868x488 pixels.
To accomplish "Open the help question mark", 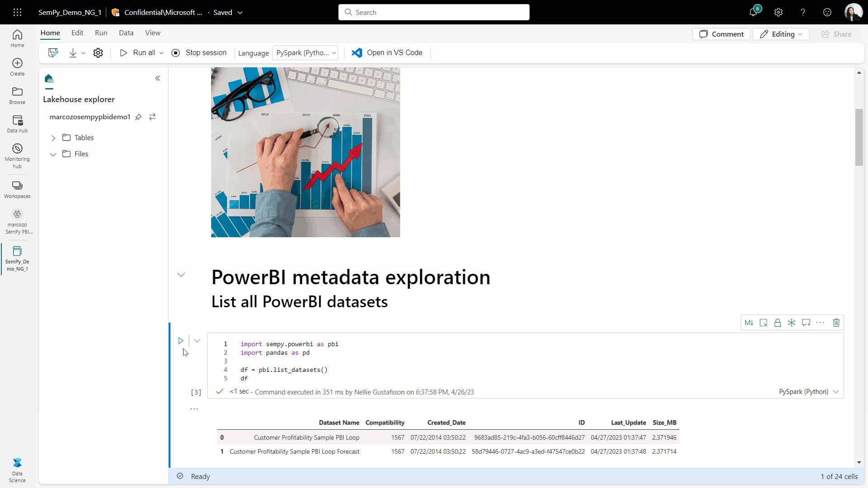I will pyautogui.click(x=803, y=12).
